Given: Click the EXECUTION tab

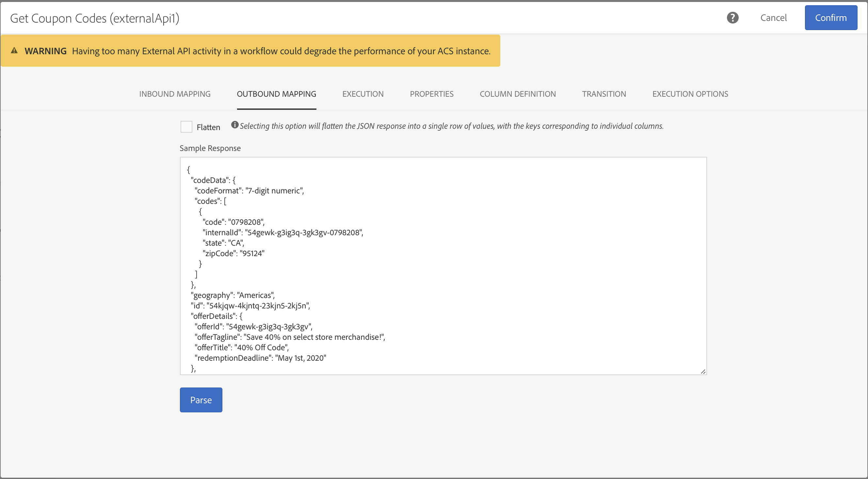Looking at the screenshot, I should [362, 93].
